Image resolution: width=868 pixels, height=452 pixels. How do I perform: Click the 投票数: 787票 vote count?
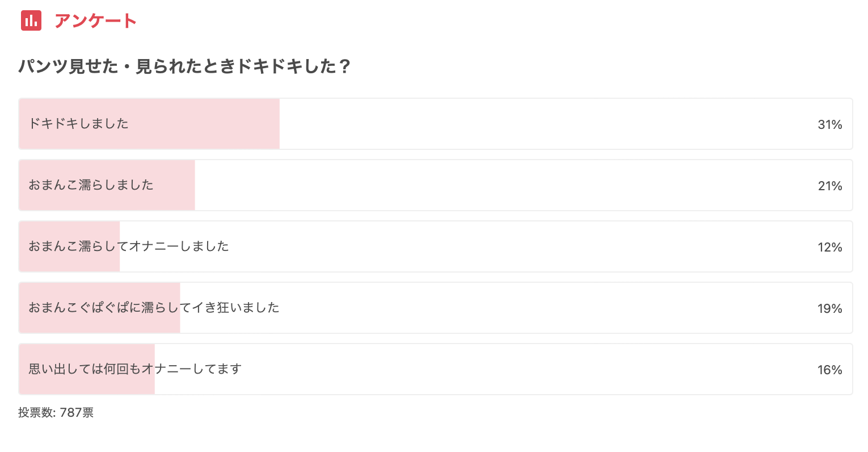tap(56, 412)
